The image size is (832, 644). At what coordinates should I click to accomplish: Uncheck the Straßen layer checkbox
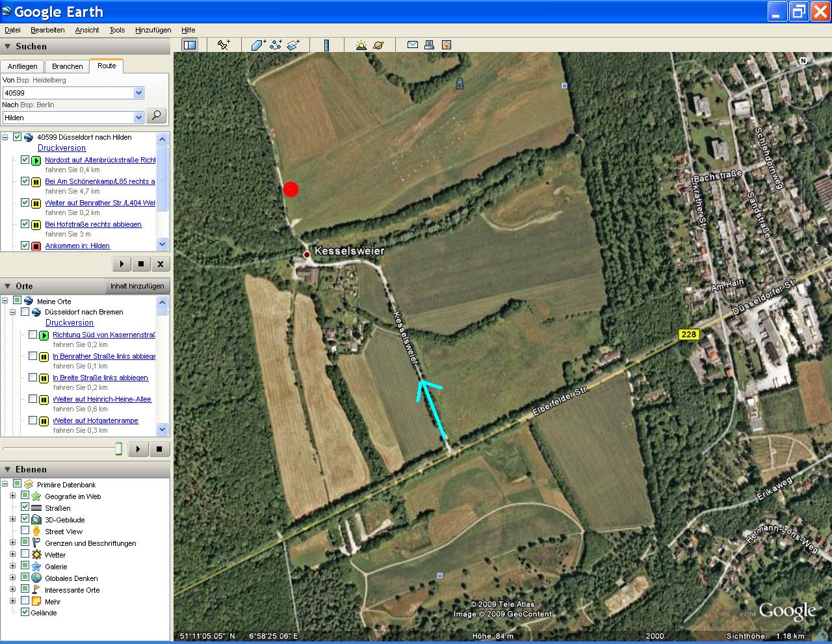25,508
